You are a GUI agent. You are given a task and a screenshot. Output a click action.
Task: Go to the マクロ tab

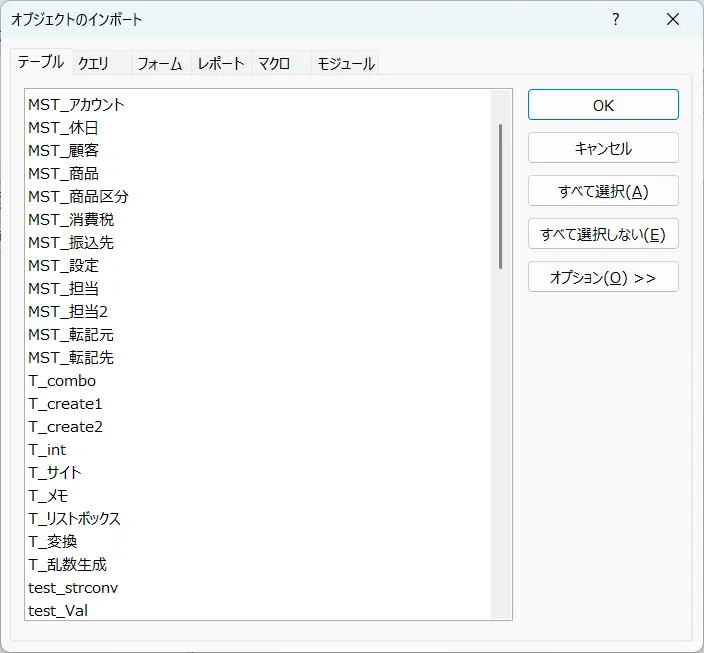[x=274, y=63]
